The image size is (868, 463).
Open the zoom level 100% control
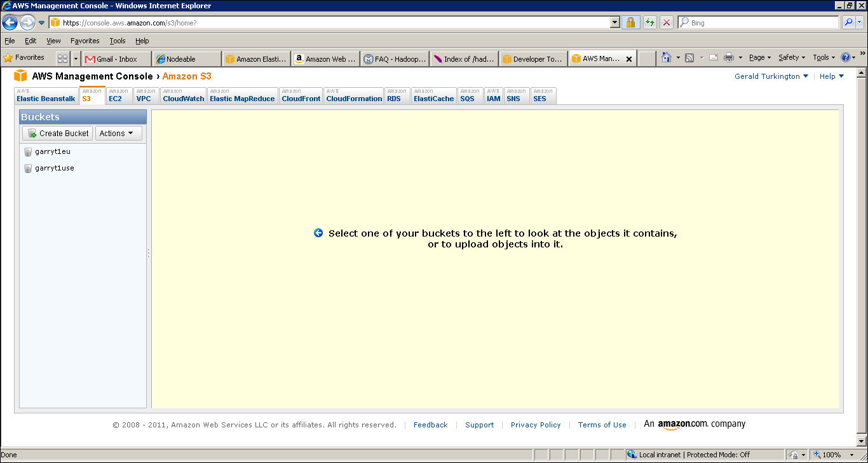coord(834,455)
